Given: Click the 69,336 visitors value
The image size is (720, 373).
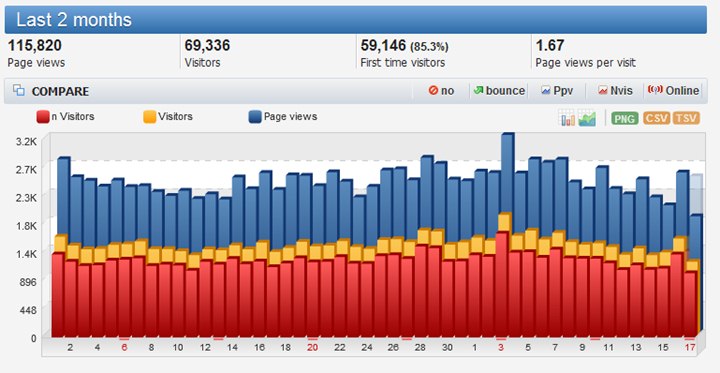Looking at the screenshot, I should [x=207, y=45].
